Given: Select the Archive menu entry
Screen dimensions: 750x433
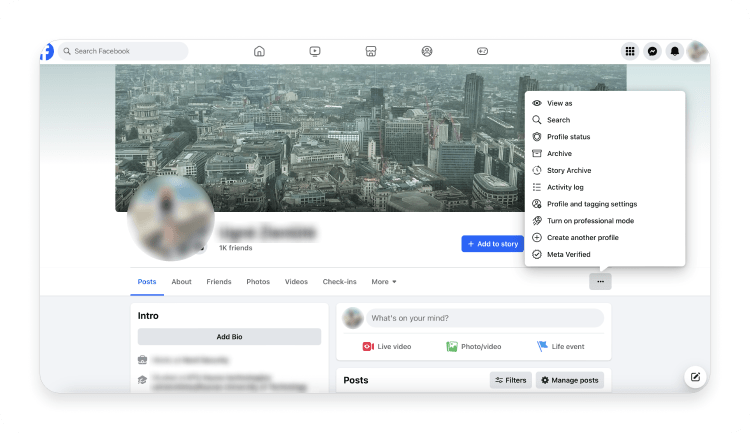Looking at the screenshot, I should click(605, 154).
